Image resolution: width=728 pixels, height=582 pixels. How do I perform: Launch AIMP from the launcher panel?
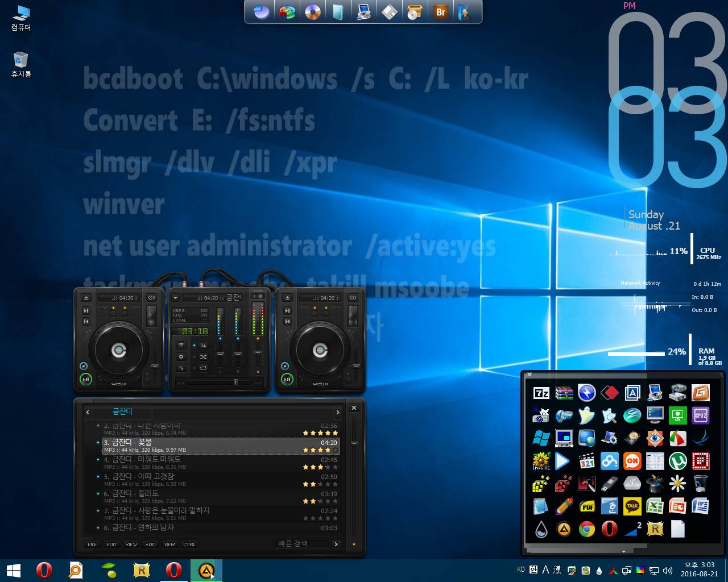[x=564, y=529]
